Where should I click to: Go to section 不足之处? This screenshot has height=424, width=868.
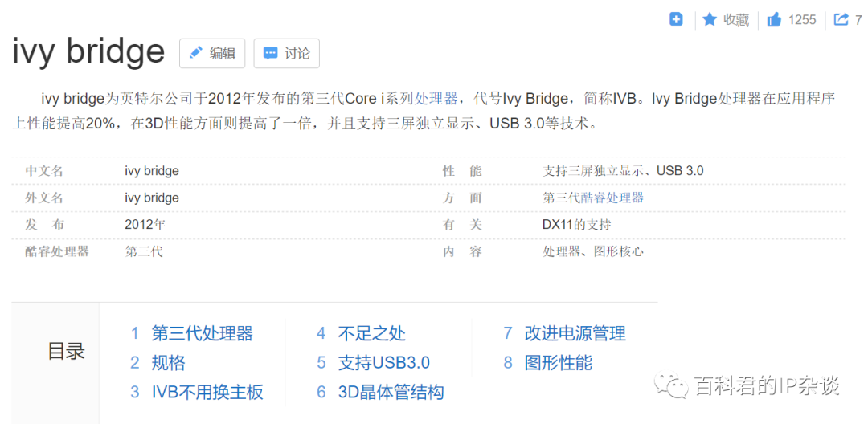[371, 334]
